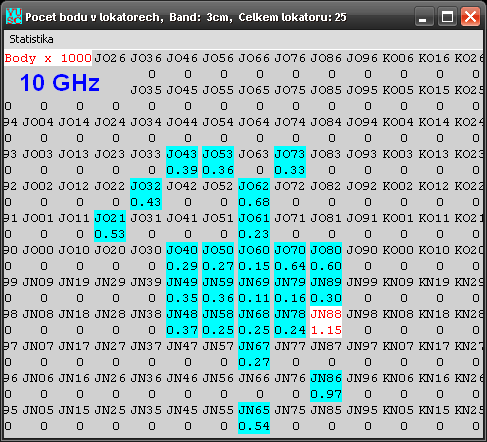Click the VUSC application icon in title bar
The height and width of the screenshot is (442, 487).
click(x=14, y=16)
